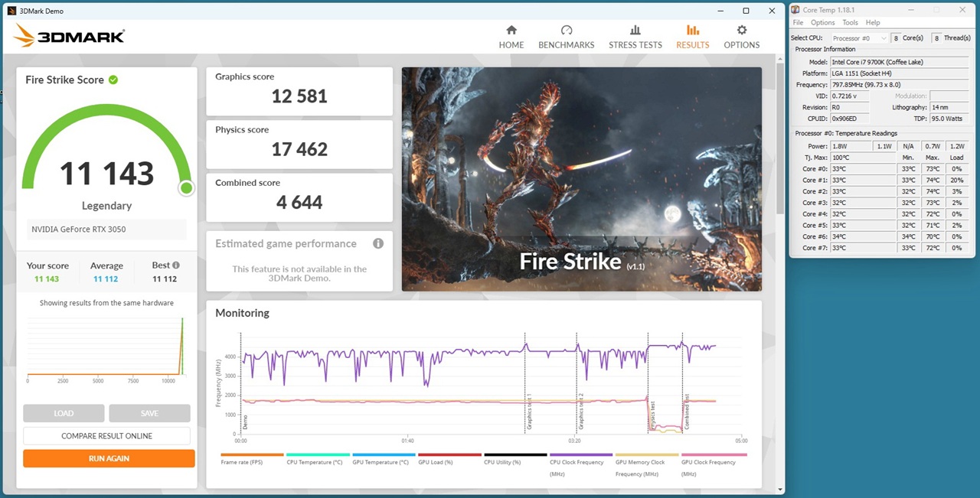Click the Combined test marker in Monitoring chart
Screen dimensions: 980x498
pos(686,412)
